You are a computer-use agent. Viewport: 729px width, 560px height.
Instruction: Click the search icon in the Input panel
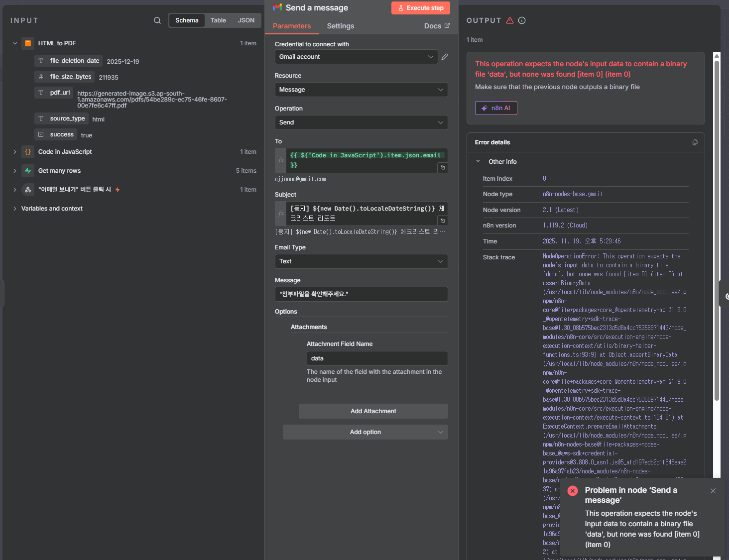[x=157, y=20]
